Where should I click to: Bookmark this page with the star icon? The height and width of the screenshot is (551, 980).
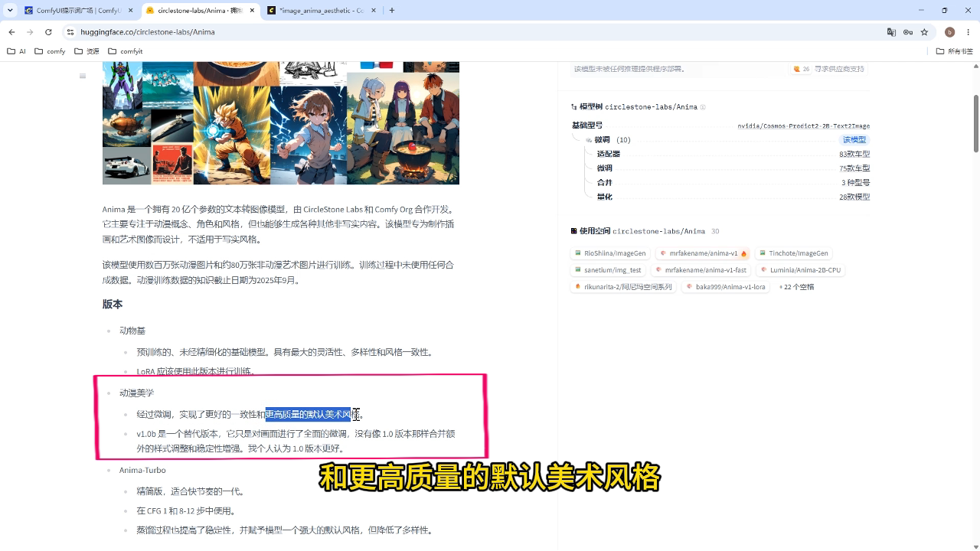(924, 32)
